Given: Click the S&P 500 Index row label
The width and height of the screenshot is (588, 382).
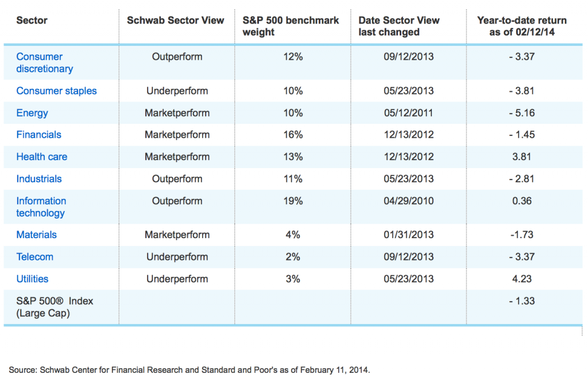Looking at the screenshot, I should pos(55,307).
